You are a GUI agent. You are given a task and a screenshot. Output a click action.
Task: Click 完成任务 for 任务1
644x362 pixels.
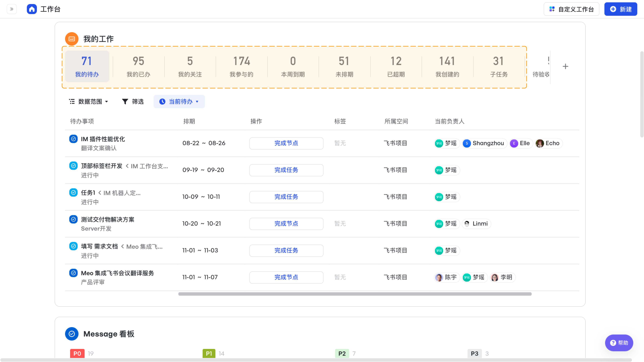click(286, 197)
